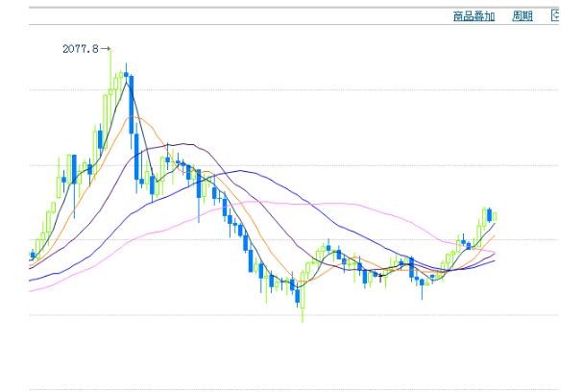Image resolution: width=583 pixels, height=392 pixels.
Task: Select the large blue candle just after the peak
Action: (x=130, y=104)
